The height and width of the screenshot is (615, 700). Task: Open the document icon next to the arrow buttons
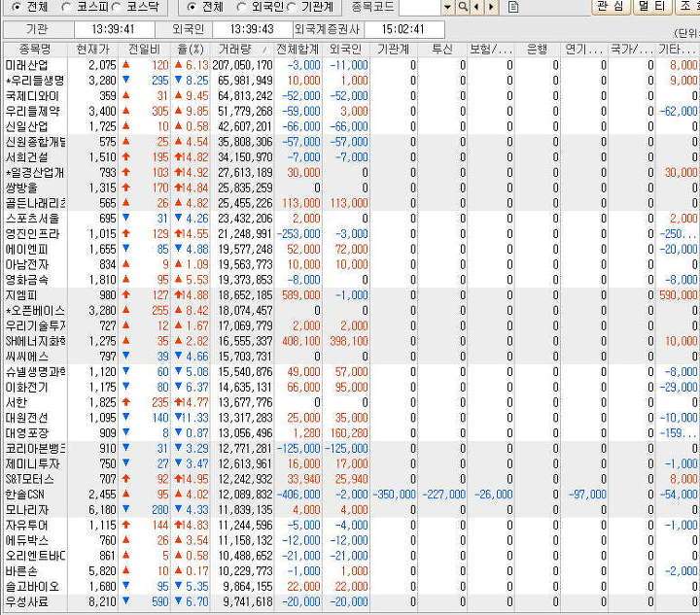[513, 7]
